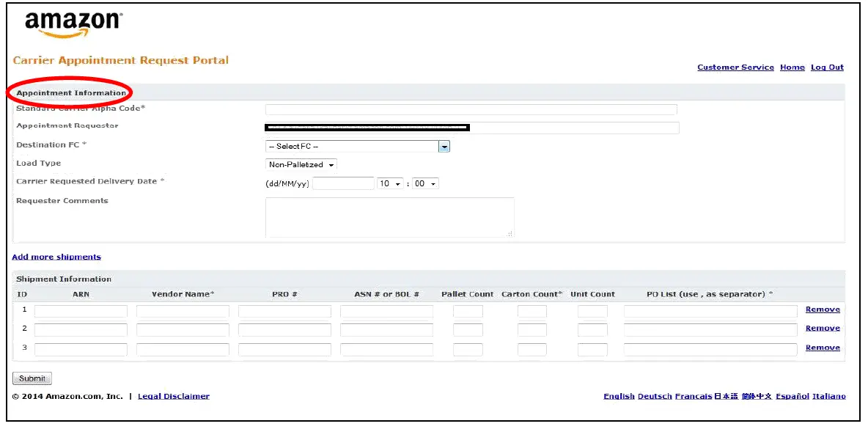This screenshot has height=429, width=868.
Task: Click the delivery date dd/MM/yy field
Action: (x=345, y=183)
